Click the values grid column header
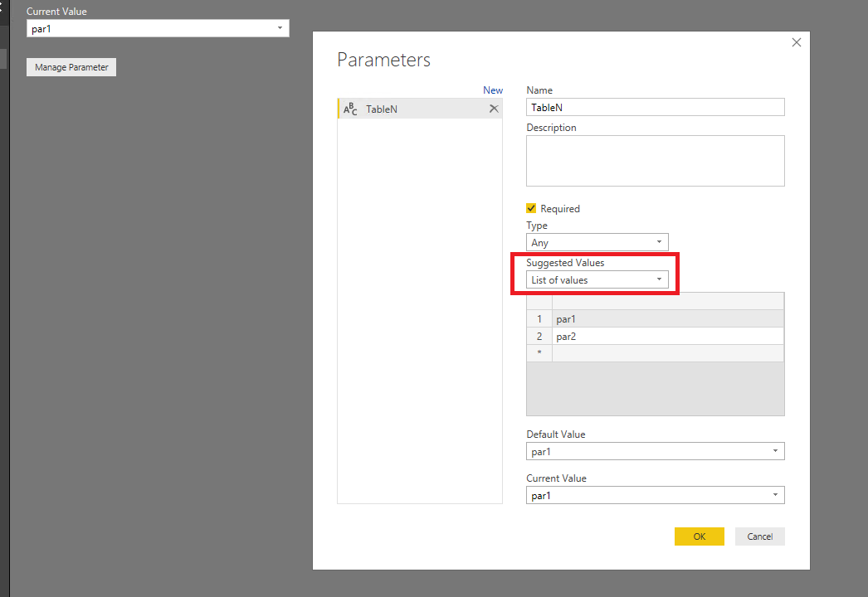This screenshot has width=868, height=597. pyautogui.click(x=668, y=302)
